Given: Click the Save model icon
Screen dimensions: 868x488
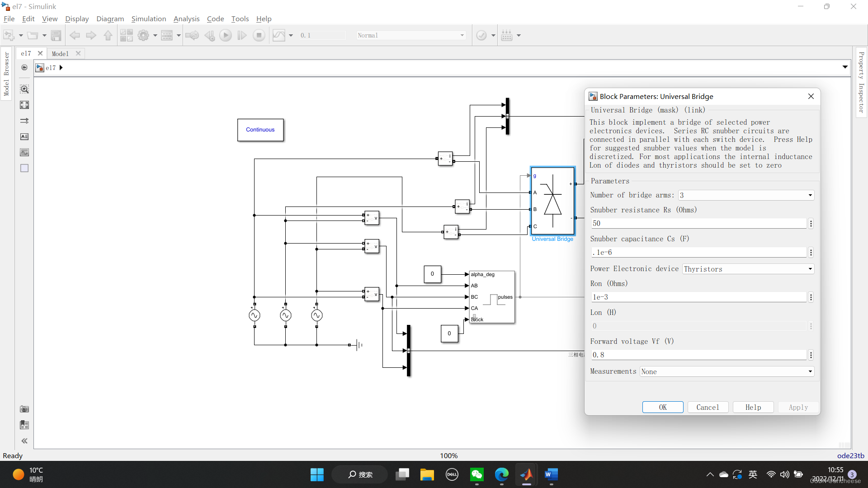Looking at the screenshot, I should click(x=56, y=35).
